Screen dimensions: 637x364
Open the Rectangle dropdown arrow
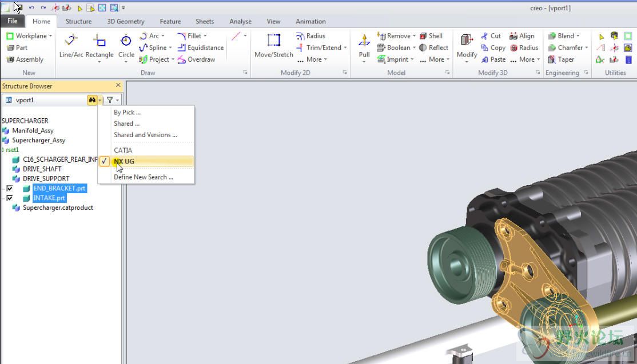99,62
